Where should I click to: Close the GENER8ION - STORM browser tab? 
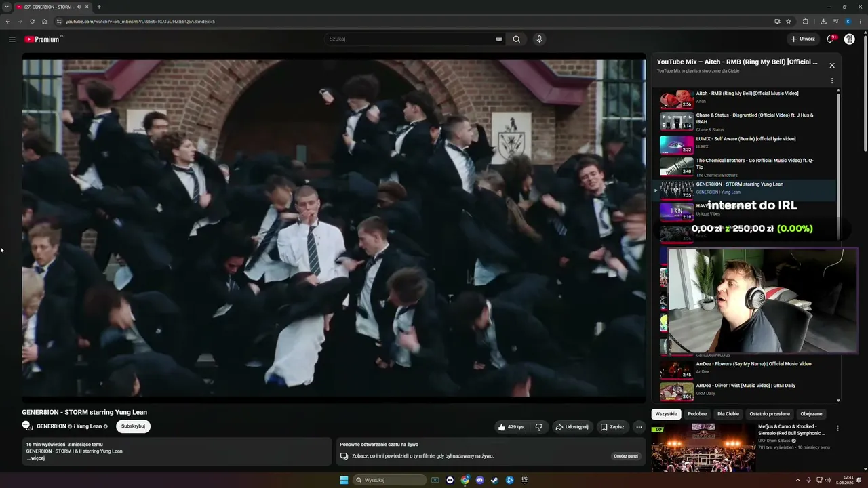point(87,7)
